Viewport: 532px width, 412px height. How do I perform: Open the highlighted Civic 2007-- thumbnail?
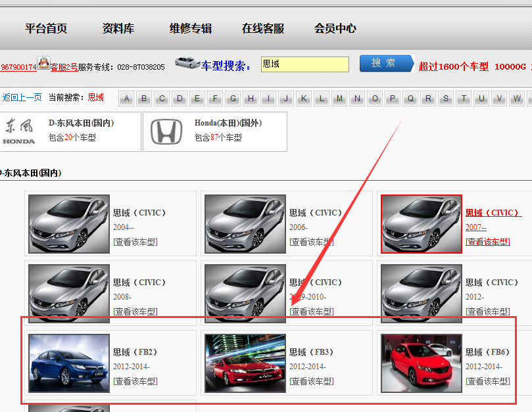pos(422,224)
